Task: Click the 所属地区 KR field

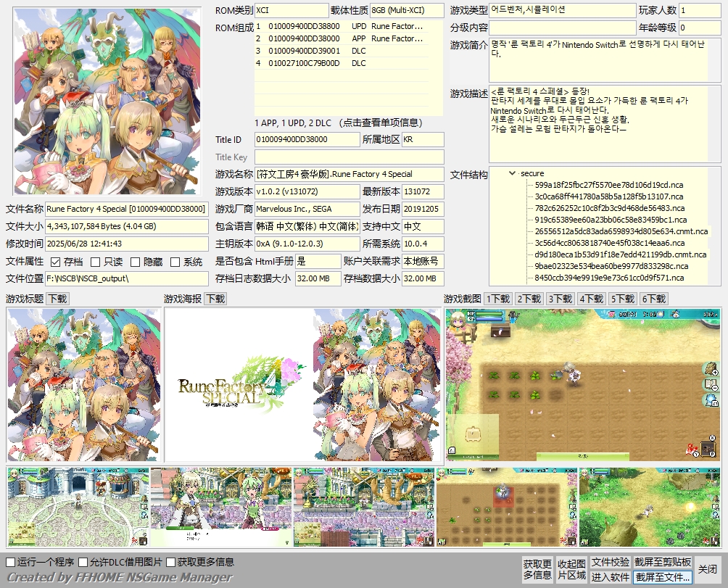Action: coord(423,139)
